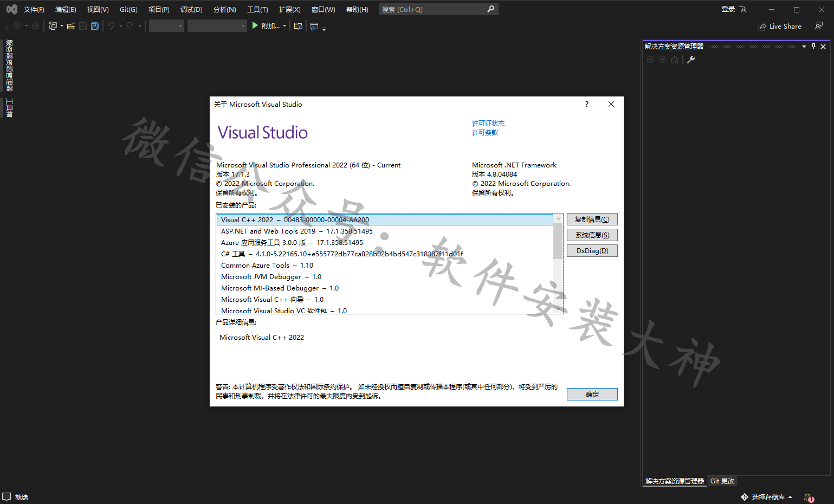Select the Common Azure Tools row

384,266
